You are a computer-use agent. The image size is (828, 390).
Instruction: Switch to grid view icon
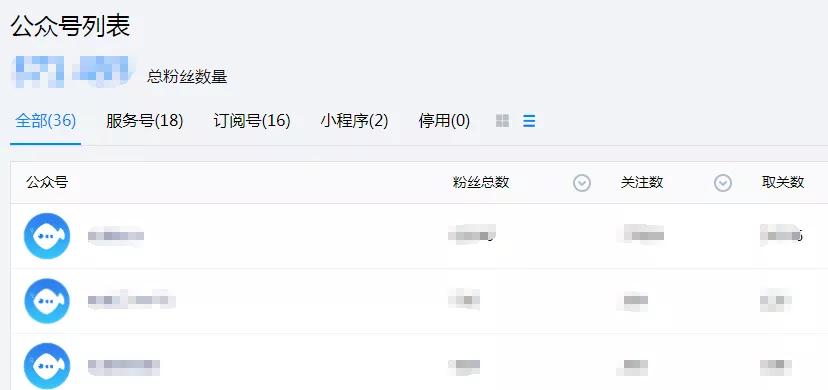click(503, 121)
